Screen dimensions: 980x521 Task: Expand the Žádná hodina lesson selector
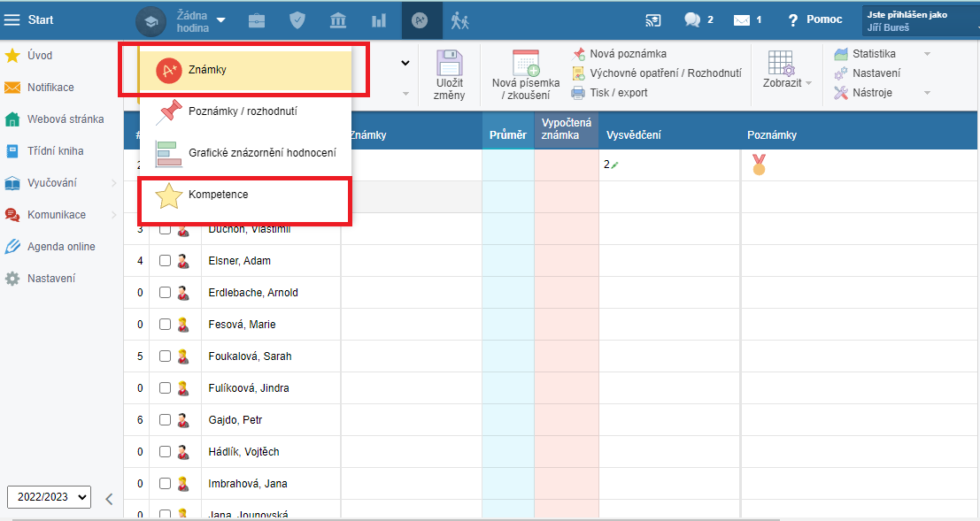point(220,20)
